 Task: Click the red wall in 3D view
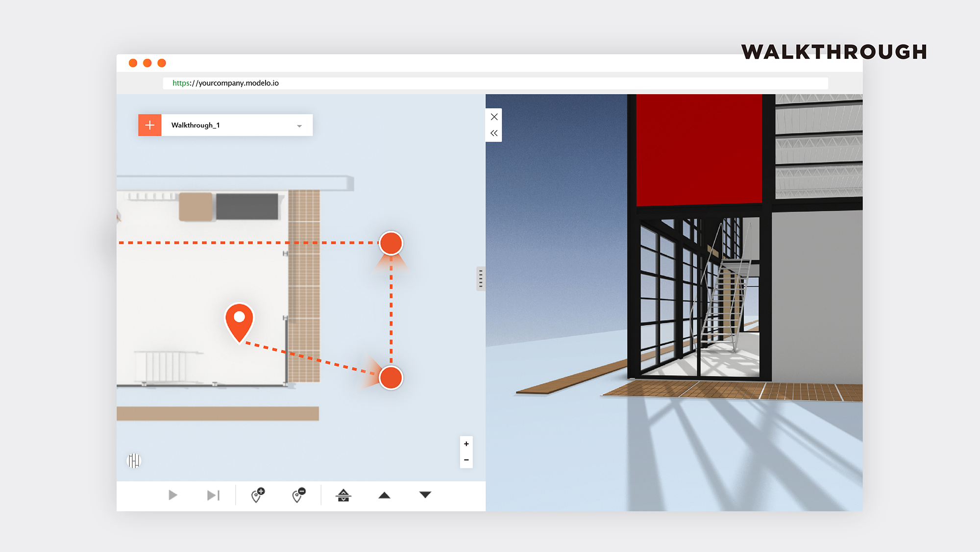[x=699, y=150]
